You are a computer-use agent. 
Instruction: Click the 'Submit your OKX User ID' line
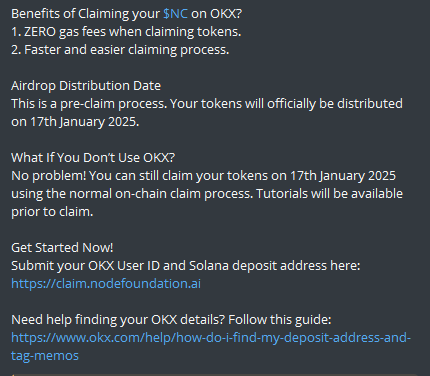[186, 266]
